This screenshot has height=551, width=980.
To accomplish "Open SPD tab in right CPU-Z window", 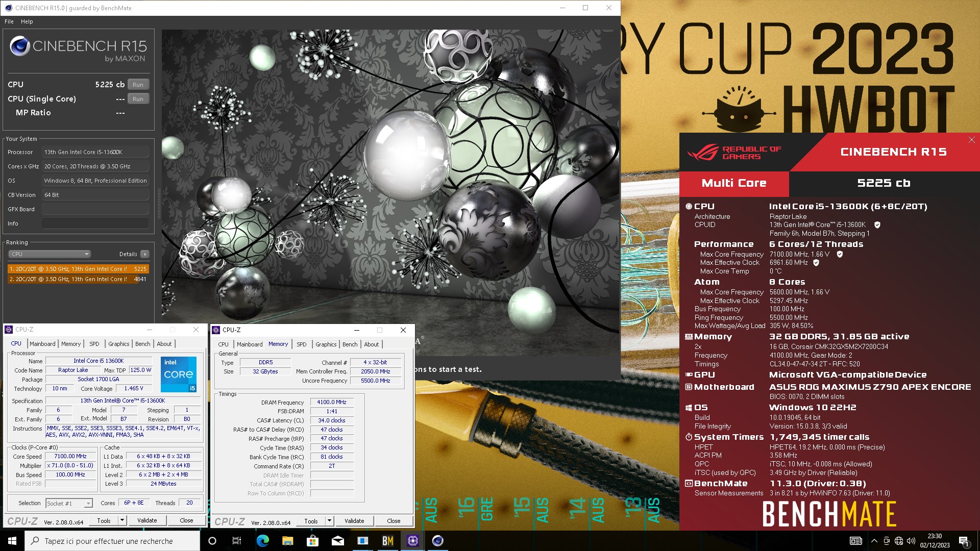I will tap(302, 344).
